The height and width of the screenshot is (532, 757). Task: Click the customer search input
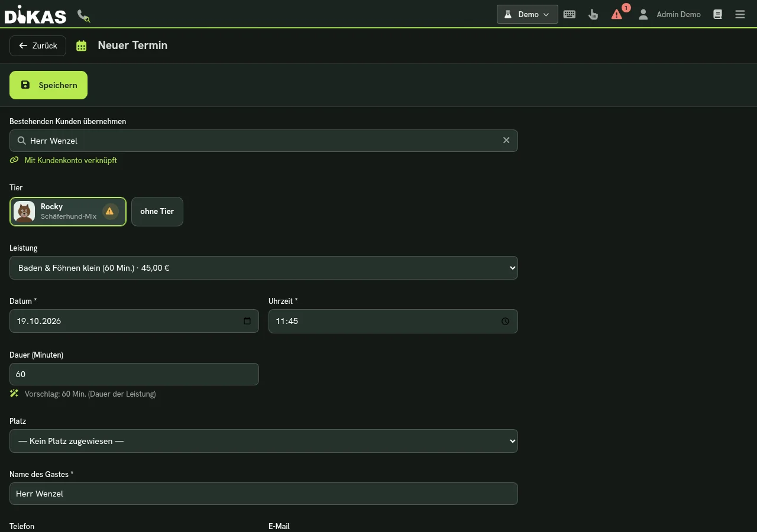coord(264,141)
